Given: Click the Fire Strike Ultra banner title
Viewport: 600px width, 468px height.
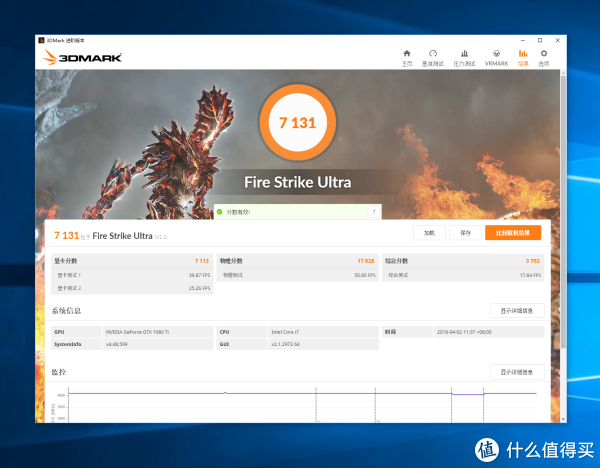Looking at the screenshot, I should click(298, 182).
